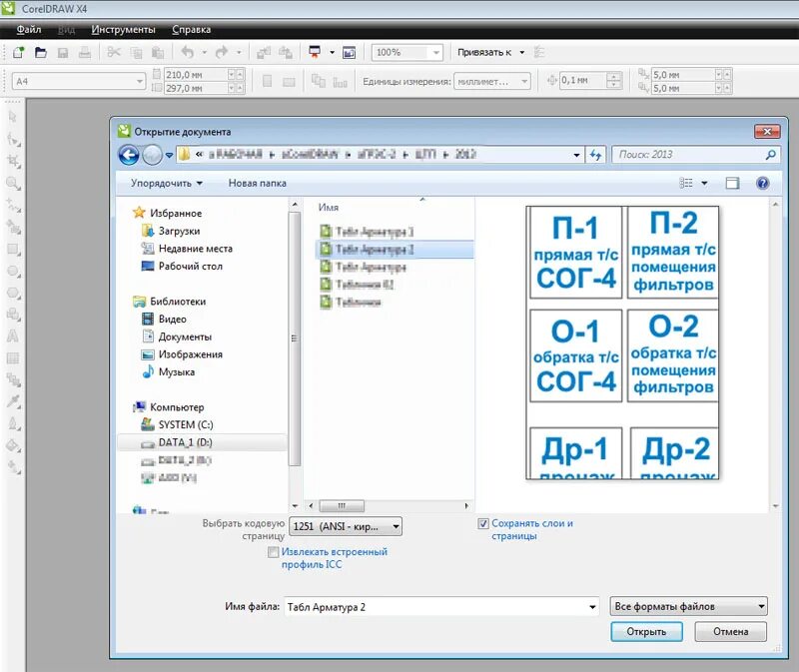Screen dimensions: 799x672
Task: Select the Shape tool in toolbox
Action: (13, 139)
